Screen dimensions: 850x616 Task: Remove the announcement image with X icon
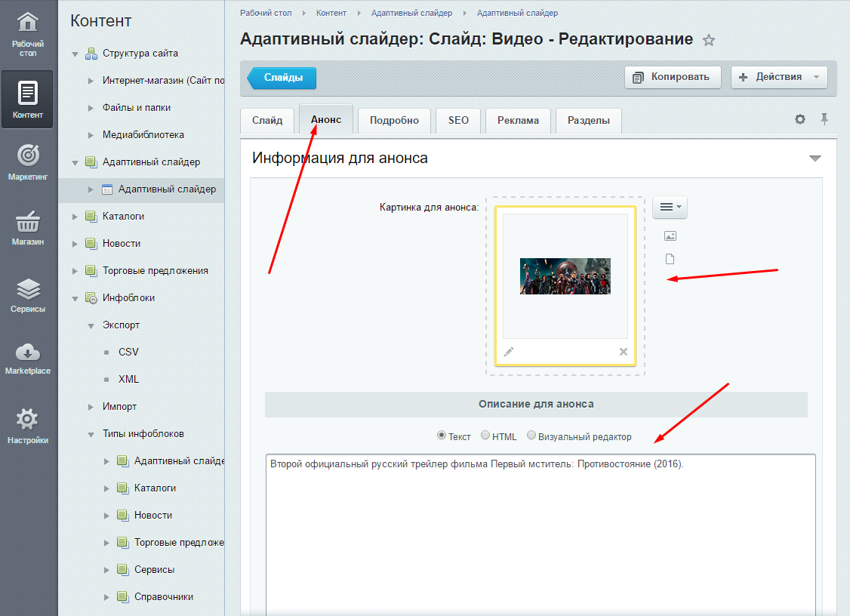624,352
